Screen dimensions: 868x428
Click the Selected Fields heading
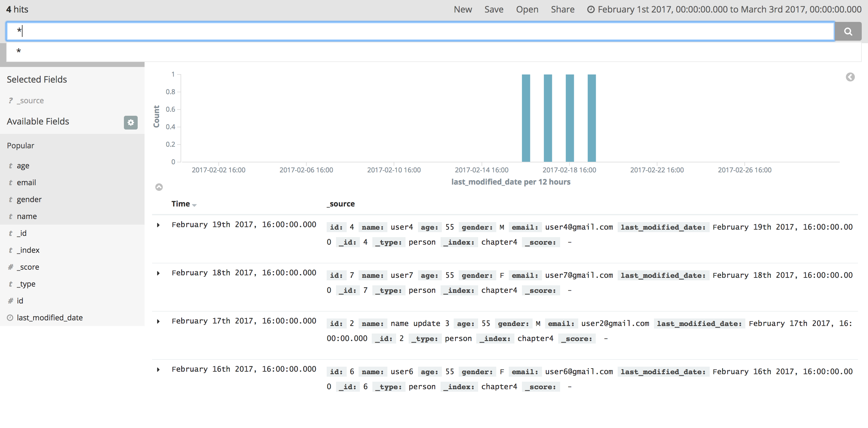[x=37, y=79]
